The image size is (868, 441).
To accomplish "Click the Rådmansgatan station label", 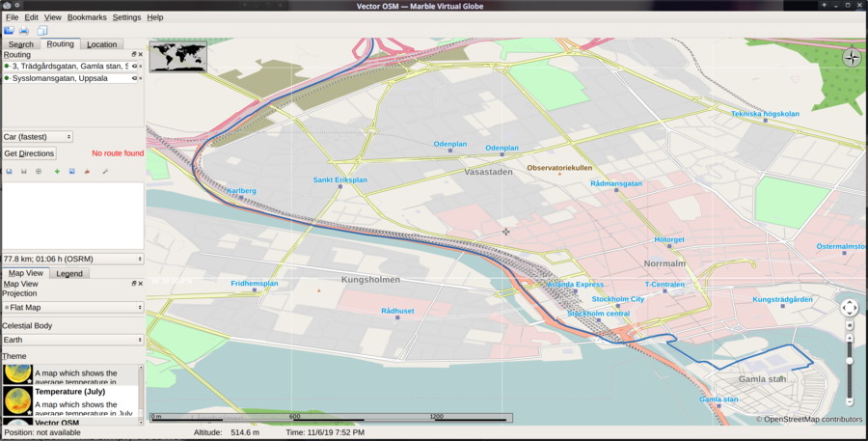I will click(616, 183).
